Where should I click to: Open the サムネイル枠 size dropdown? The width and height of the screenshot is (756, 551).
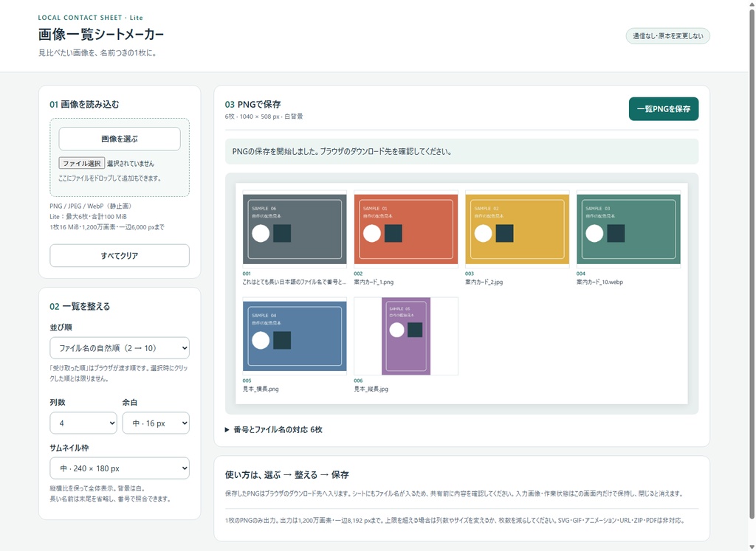pyautogui.click(x=120, y=468)
